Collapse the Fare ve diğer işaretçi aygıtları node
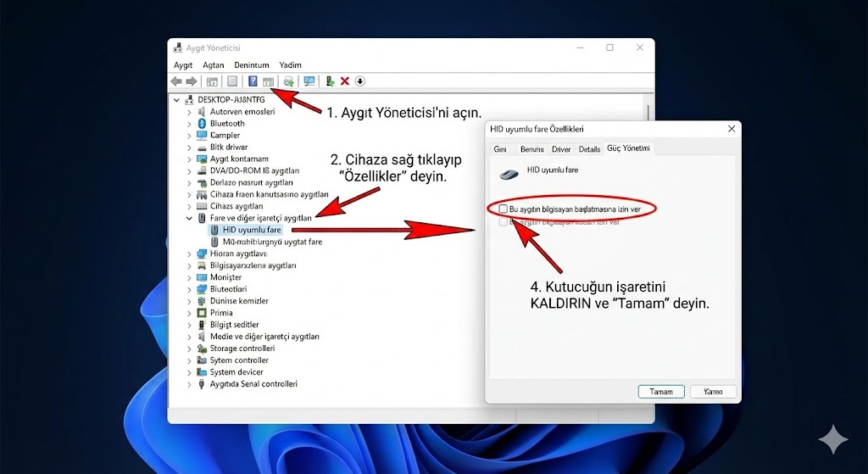Image resolution: width=868 pixels, height=474 pixels. [189, 218]
